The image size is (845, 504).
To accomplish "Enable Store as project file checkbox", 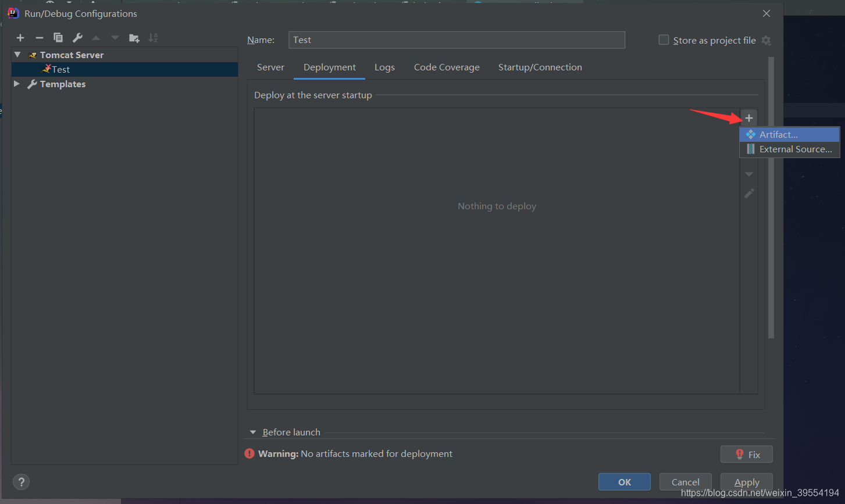I will click(x=664, y=40).
